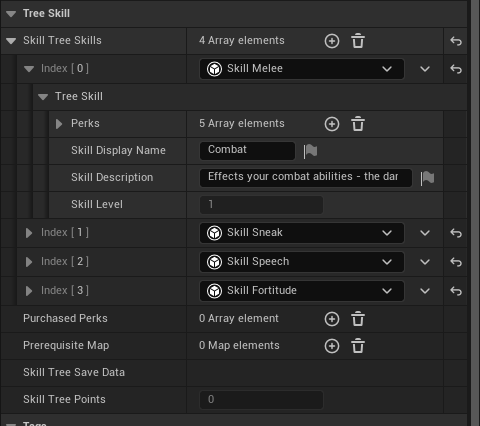This screenshot has height=426, width=480.
Task: Open the Skill Speech class dropdown
Action: 302,262
